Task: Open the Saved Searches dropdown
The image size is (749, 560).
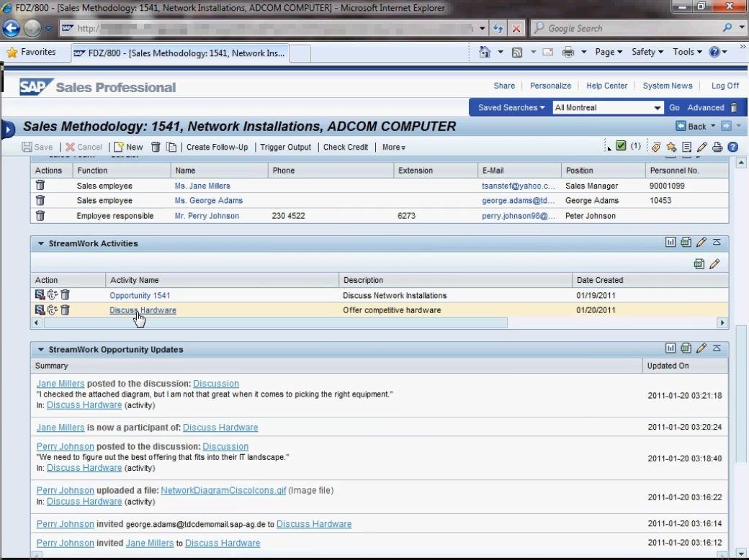Action: click(x=511, y=107)
